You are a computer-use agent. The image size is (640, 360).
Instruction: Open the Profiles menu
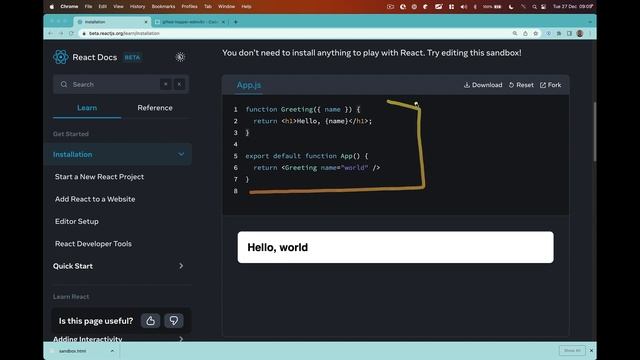[x=189, y=7]
